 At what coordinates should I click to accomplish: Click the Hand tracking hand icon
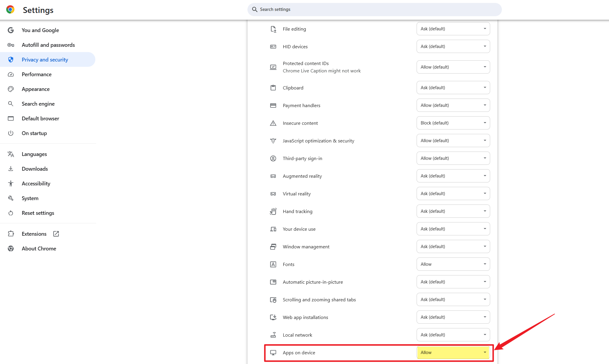tap(273, 211)
